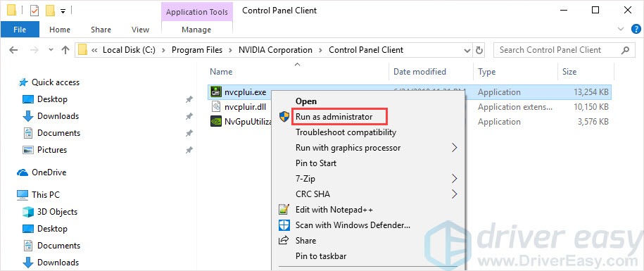Viewport: 644px width, 271px height.
Task: Click the Notepad++ edit icon
Action: tap(284, 210)
